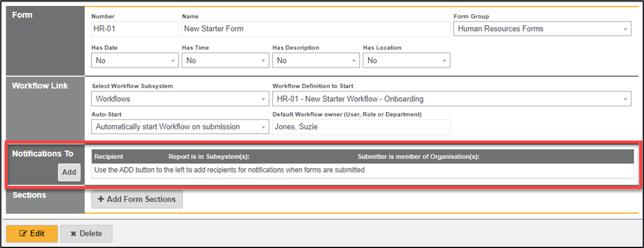Open the Select Workflow Subsystem dropdown
This screenshot has height=248, width=644.
pyautogui.click(x=180, y=99)
